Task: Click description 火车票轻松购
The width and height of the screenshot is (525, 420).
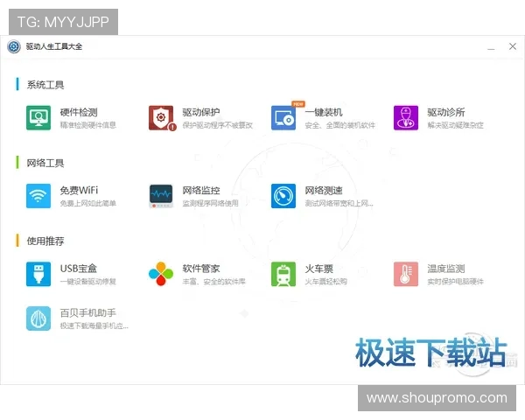Action: coord(325,282)
